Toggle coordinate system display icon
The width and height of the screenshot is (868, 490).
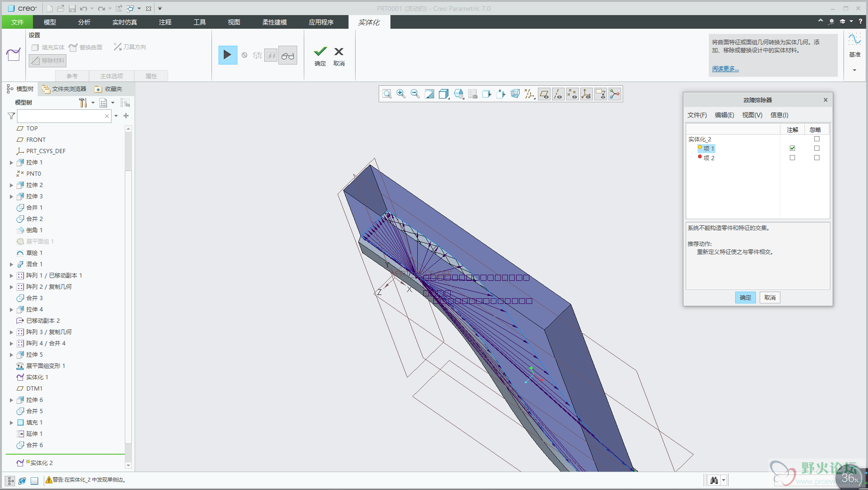click(x=586, y=94)
